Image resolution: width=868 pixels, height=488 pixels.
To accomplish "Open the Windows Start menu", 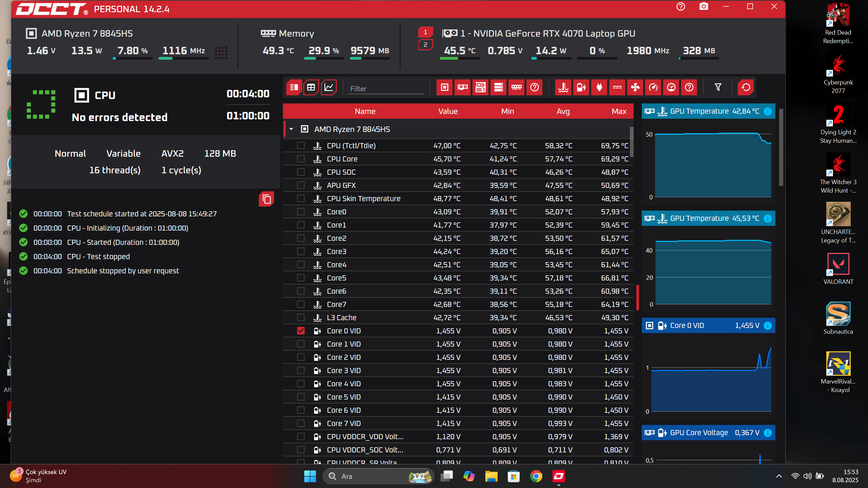I will pyautogui.click(x=310, y=476).
